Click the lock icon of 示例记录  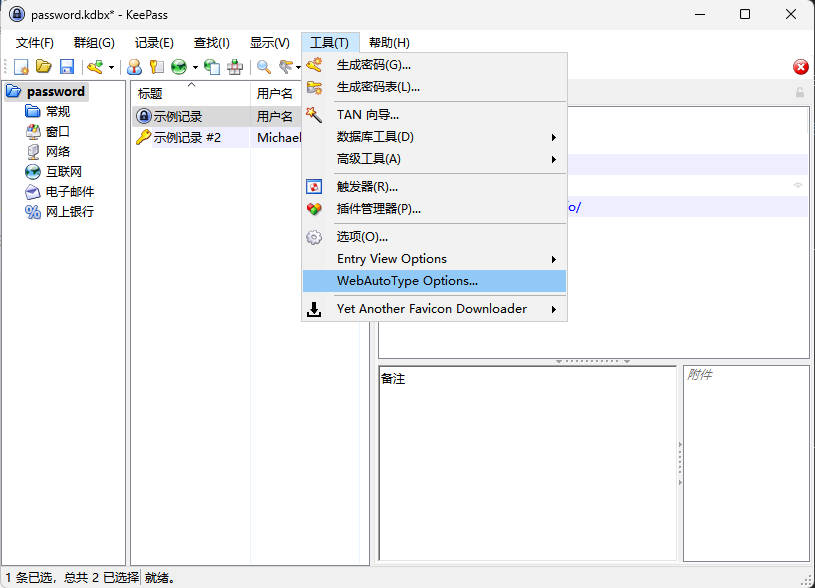coord(143,116)
